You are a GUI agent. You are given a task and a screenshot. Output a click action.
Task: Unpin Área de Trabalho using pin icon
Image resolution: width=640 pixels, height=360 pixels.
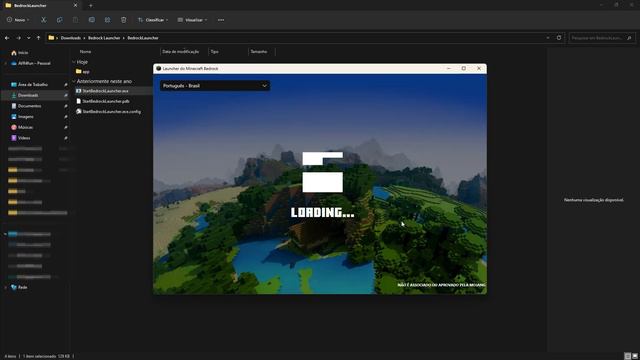pyautogui.click(x=65, y=84)
